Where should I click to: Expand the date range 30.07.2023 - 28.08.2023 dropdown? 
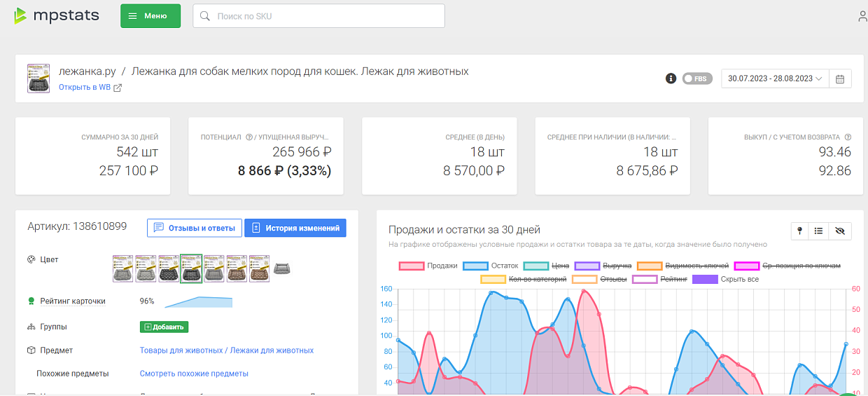click(x=775, y=78)
